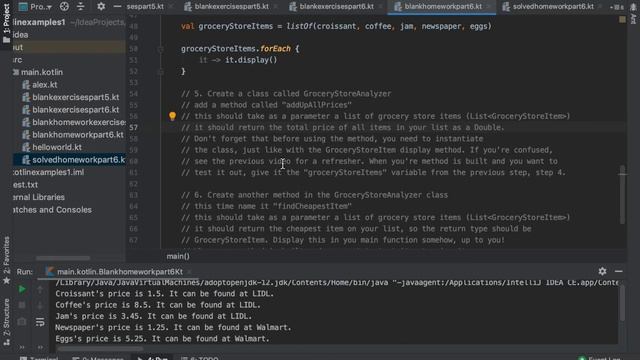Screen dimensions: 640x360
Task: Switch to the partially hidden sespart5.kt tab
Action: 145,7
